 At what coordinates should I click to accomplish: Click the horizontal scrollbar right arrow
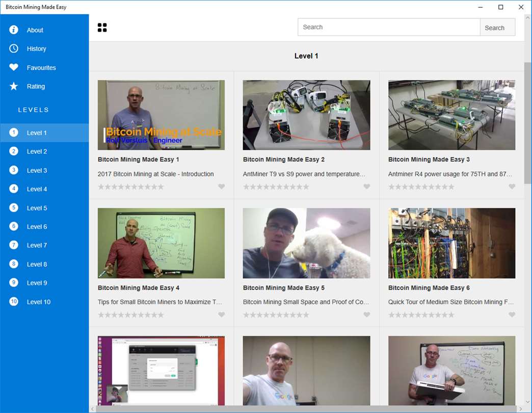pos(520,409)
